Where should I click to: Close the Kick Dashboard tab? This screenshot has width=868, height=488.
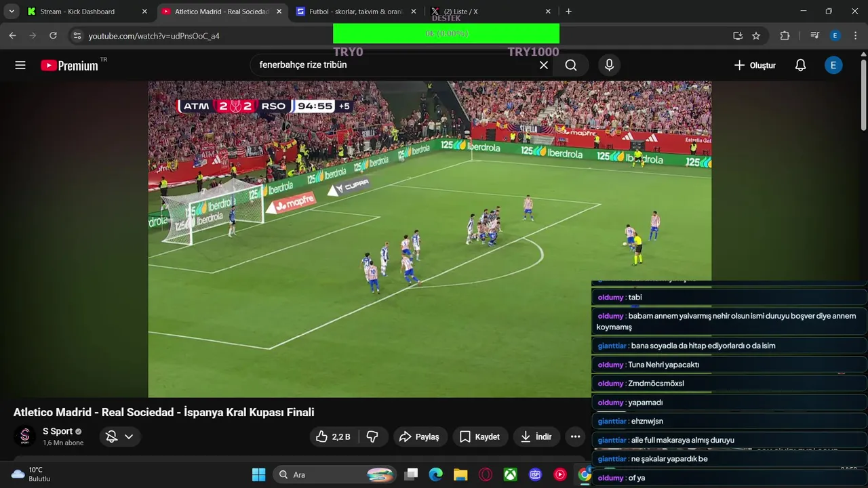144,12
